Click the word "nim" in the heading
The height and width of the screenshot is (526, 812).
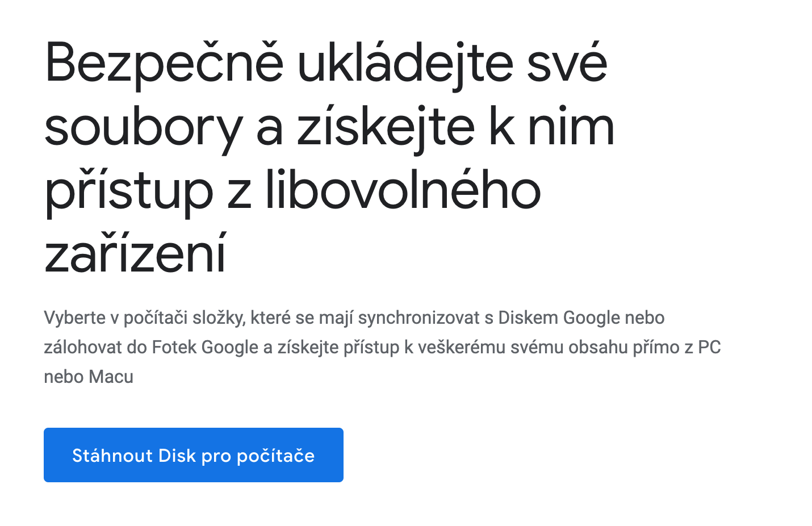[x=571, y=128]
